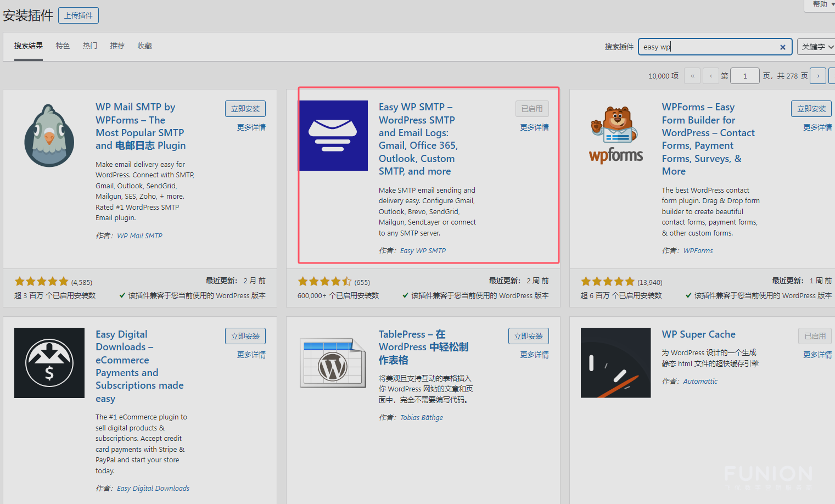Click the WP Mail SMTP star rating
Screen dimensions: 835x504
point(42,282)
